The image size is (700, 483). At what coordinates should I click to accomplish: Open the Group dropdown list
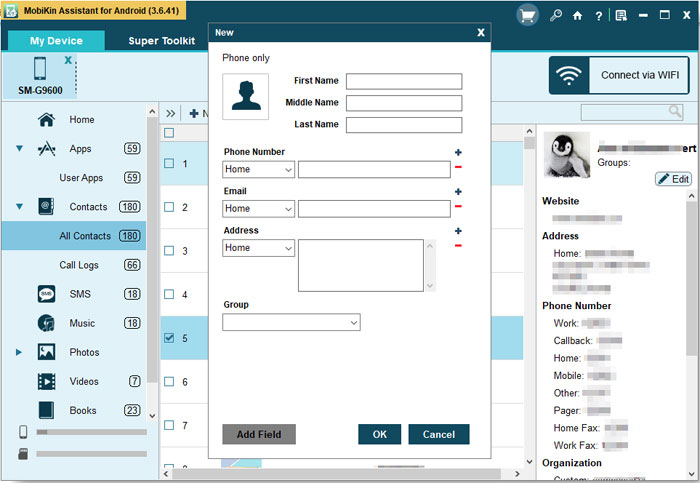(291, 322)
